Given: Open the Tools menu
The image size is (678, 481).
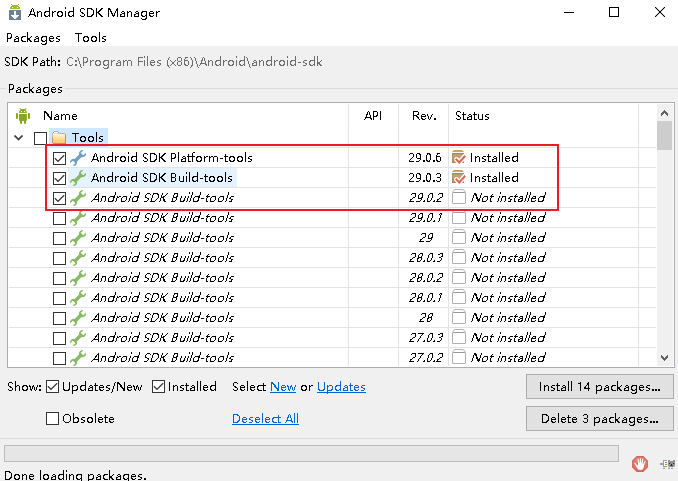Looking at the screenshot, I should 90,38.
